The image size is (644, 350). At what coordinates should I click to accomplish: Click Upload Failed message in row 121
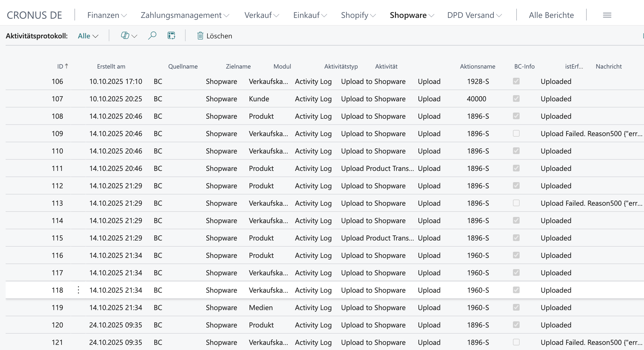(x=592, y=342)
